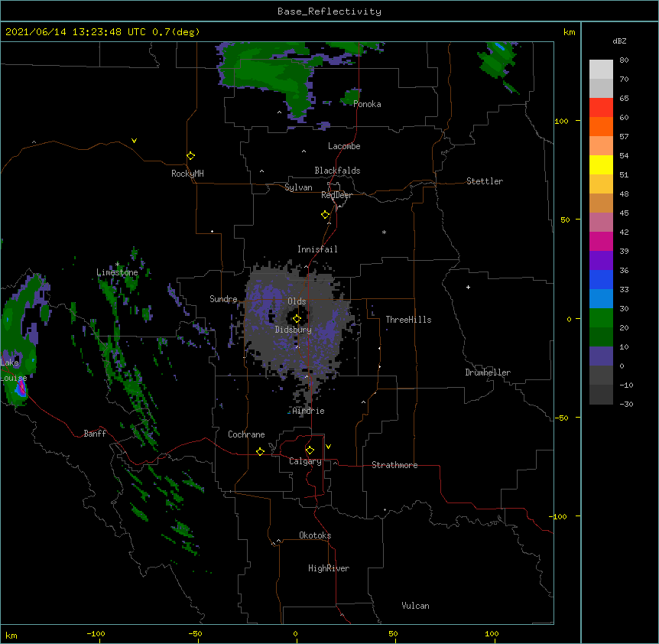This screenshot has width=659, height=644.
Task: Click the HighRiver city label
Action: [329, 568]
